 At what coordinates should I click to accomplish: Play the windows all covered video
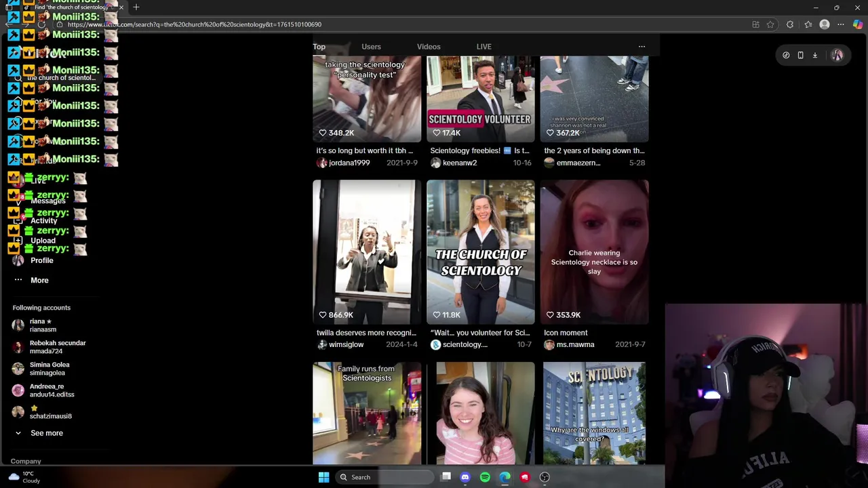click(x=595, y=413)
